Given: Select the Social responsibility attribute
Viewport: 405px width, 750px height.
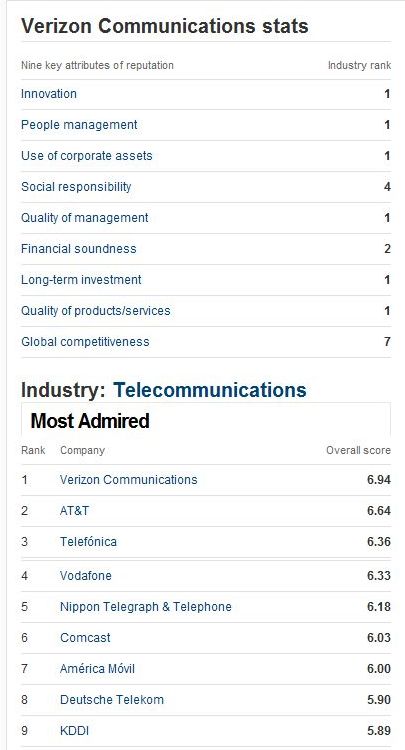Looking at the screenshot, I should [x=76, y=187].
